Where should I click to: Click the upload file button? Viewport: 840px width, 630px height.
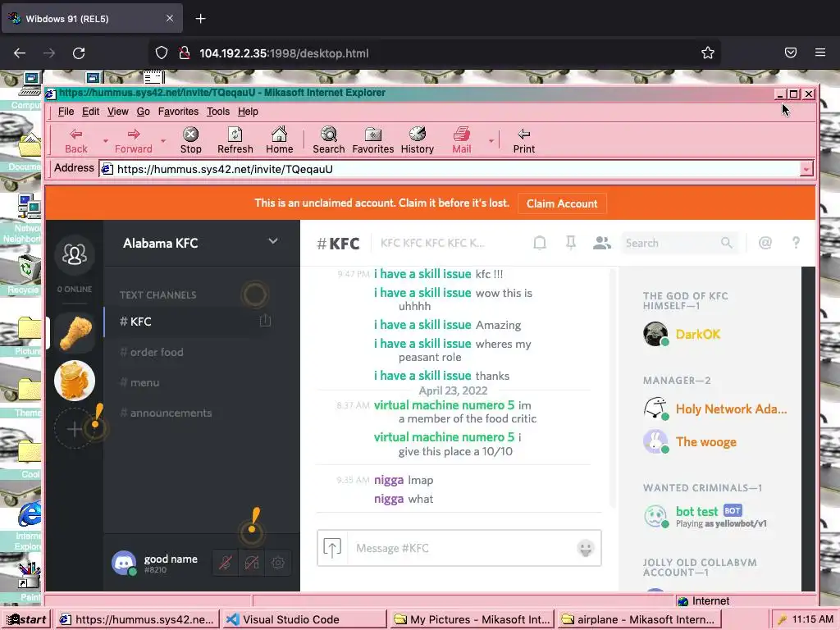tap(332, 548)
